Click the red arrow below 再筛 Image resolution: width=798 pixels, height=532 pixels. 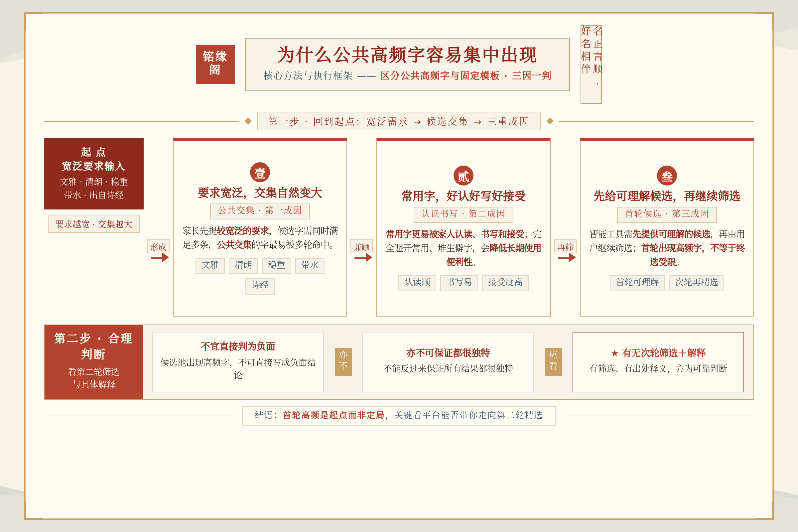click(x=567, y=257)
